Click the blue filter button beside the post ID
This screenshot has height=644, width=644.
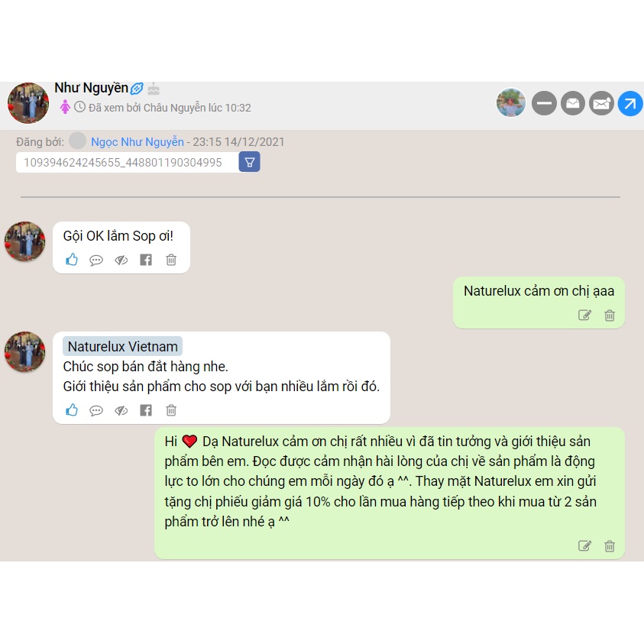249,162
